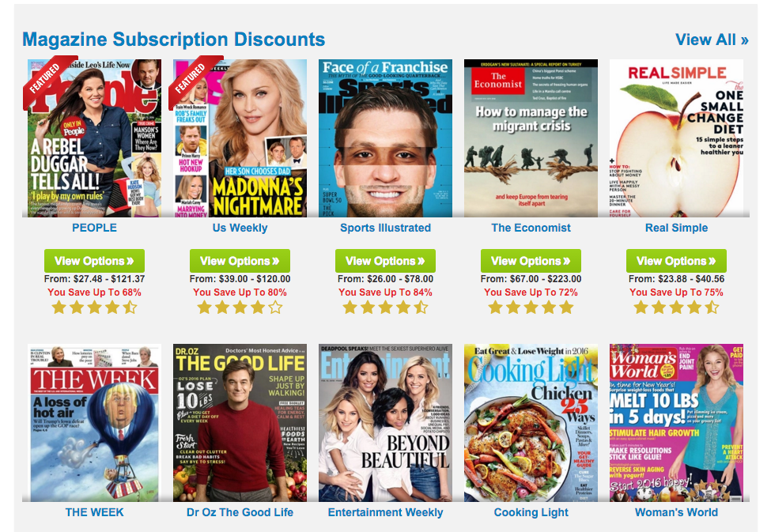771x532 pixels.
Task: Click View Options under Us Weekly
Action: [240, 261]
